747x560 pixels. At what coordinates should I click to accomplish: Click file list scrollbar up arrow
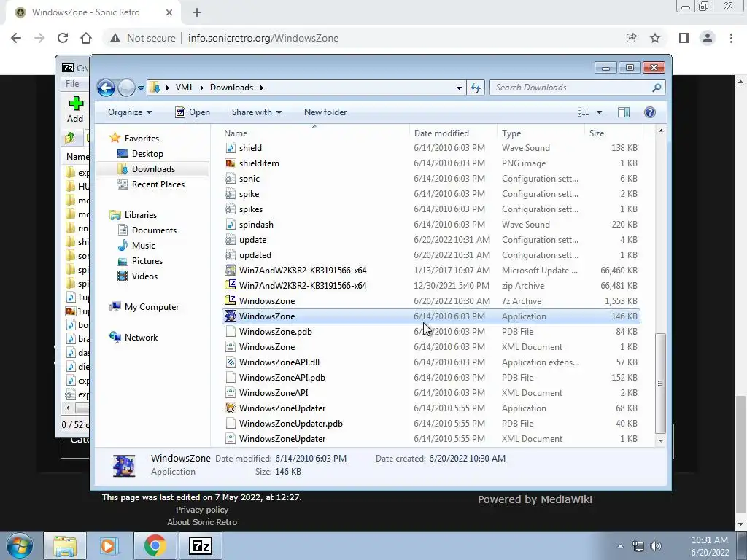click(x=661, y=131)
